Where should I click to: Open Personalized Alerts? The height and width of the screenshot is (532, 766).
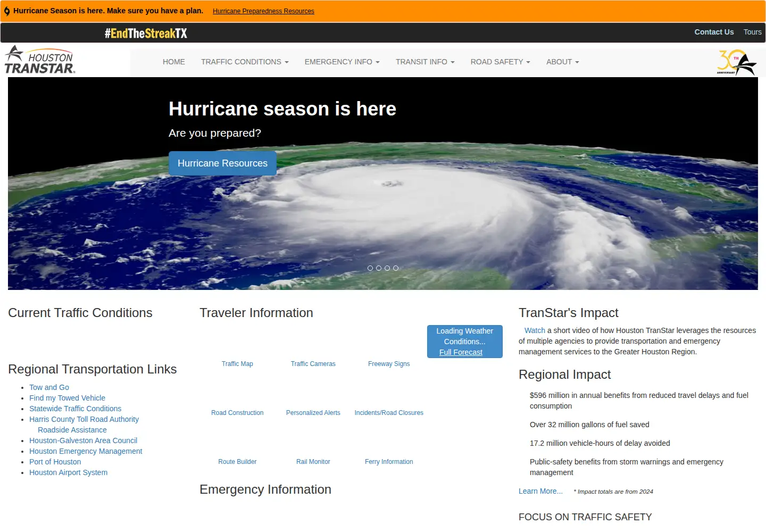(313, 413)
